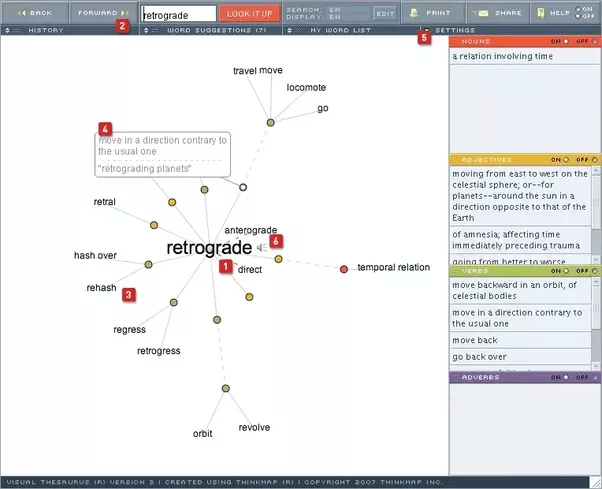Click the word retrogress

point(159,350)
